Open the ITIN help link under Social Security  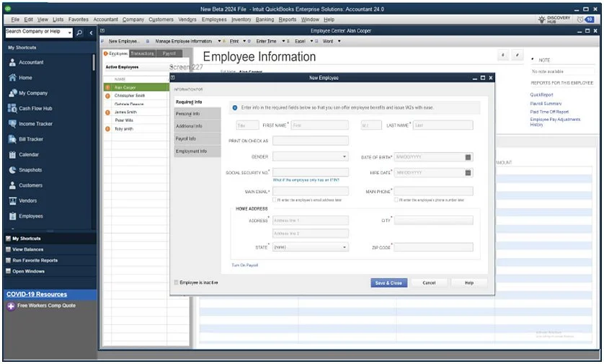[306, 180]
